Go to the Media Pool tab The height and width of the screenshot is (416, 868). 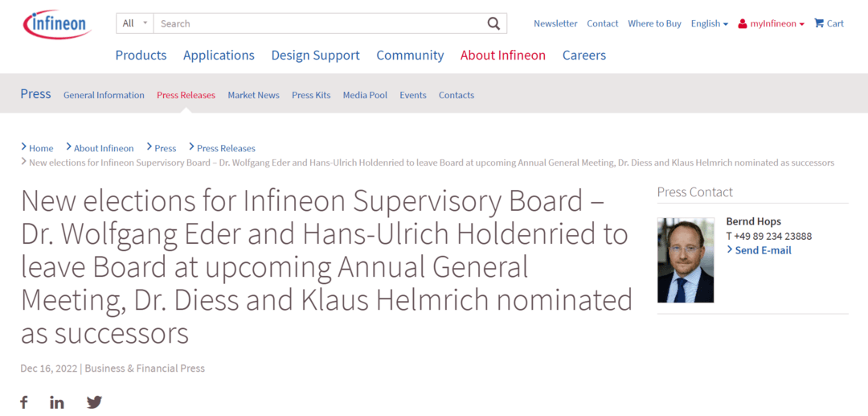[365, 95]
